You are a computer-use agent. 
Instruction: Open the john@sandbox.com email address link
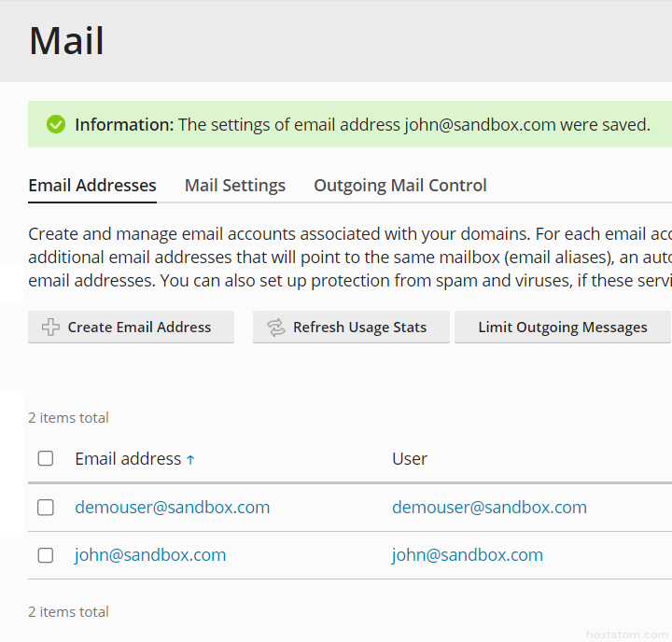(x=150, y=555)
